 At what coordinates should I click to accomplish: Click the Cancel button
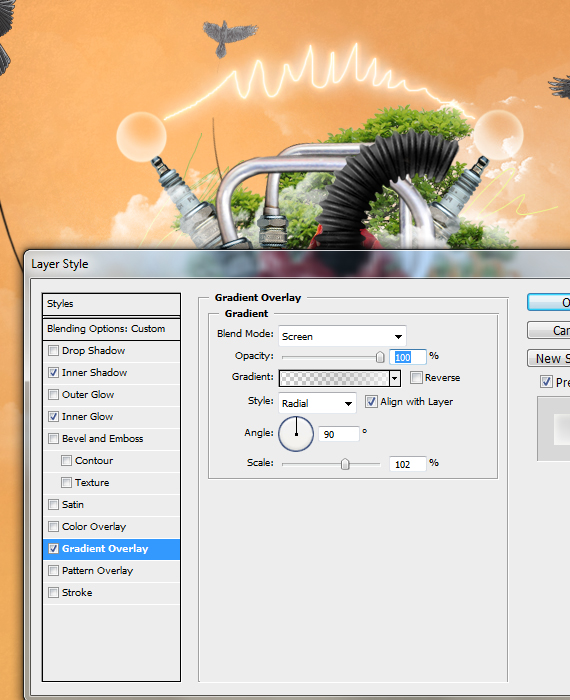point(549,330)
